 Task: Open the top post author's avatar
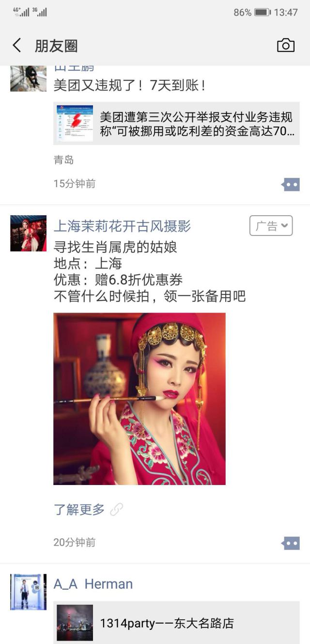[x=29, y=78]
